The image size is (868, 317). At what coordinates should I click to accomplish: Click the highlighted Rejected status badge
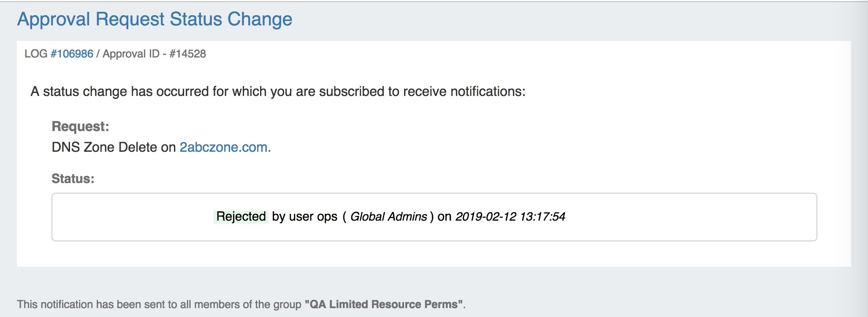coord(241,216)
